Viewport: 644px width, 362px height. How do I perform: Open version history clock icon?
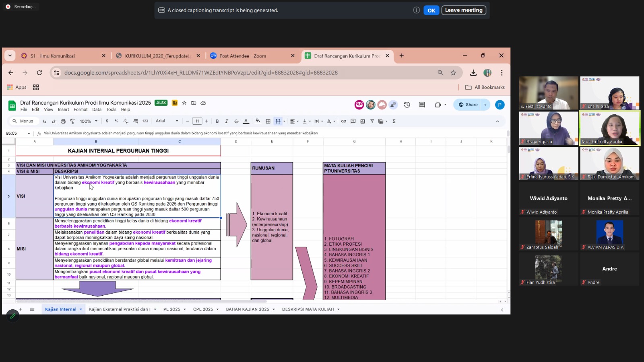(407, 105)
